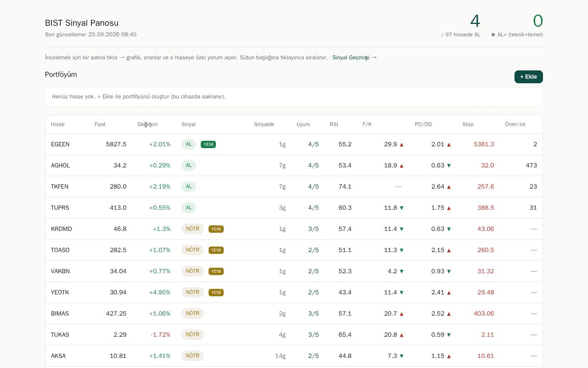Open the EGEEN stock row
The image size is (588, 368).
[294, 144]
